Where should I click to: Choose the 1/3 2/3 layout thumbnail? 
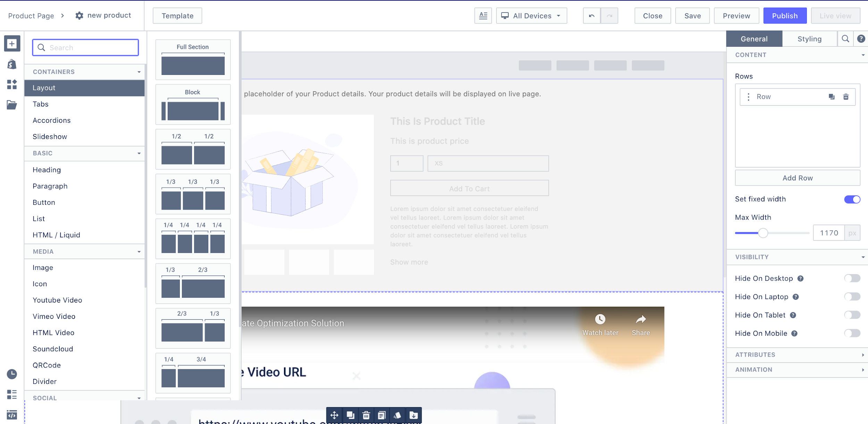click(x=193, y=283)
